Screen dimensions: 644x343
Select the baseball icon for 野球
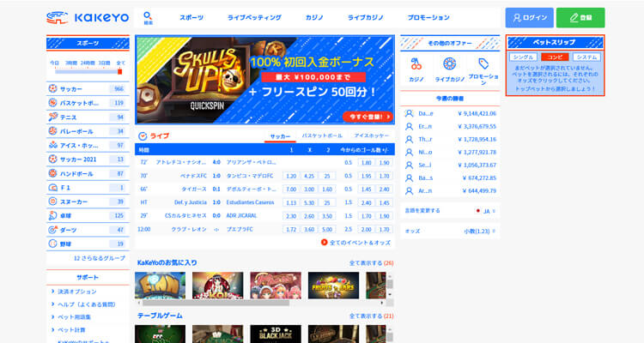point(52,244)
